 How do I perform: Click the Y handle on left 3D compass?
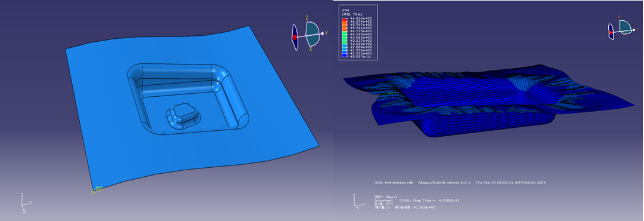coord(323,33)
